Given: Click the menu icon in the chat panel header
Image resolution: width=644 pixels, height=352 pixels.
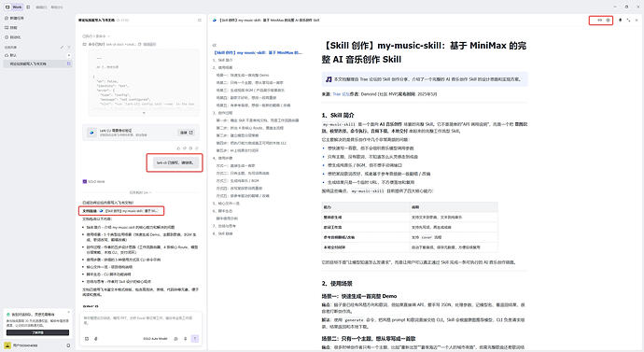Looking at the screenshot, I should point(200,20).
